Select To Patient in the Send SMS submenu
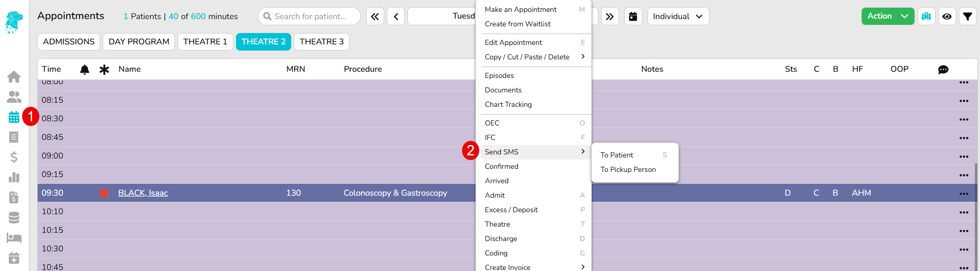The width and height of the screenshot is (980, 271). pyautogui.click(x=617, y=155)
